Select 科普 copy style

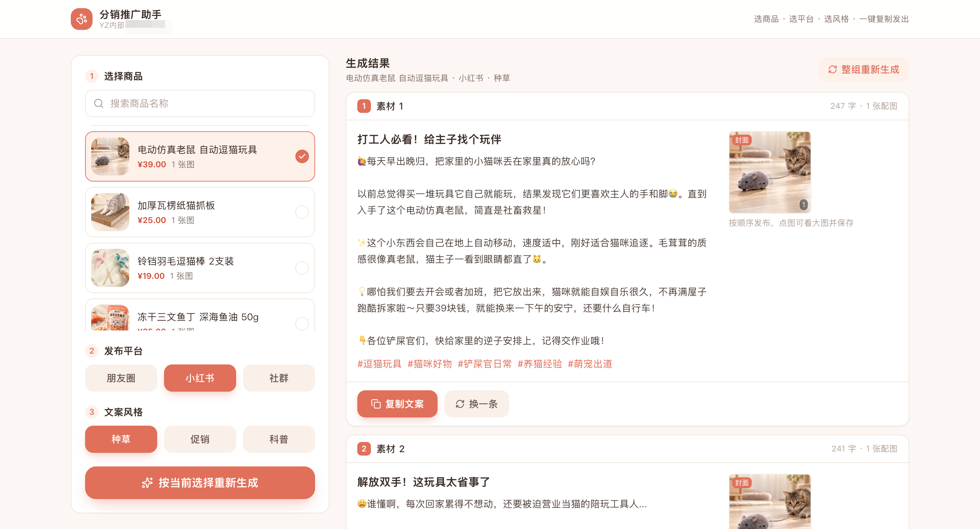tap(279, 439)
